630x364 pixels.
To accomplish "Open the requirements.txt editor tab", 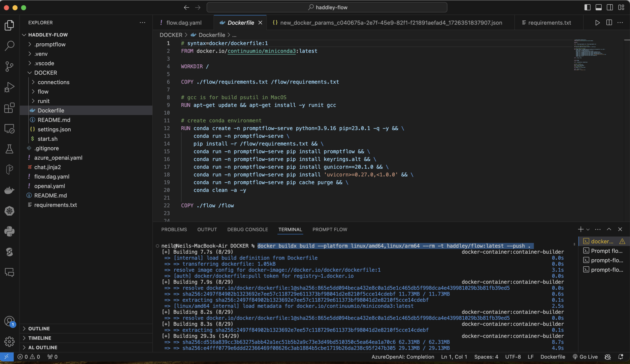I will tap(549, 23).
